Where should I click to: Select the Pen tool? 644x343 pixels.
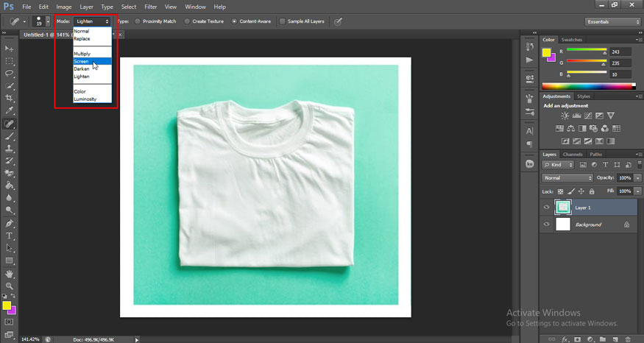[9, 224]
